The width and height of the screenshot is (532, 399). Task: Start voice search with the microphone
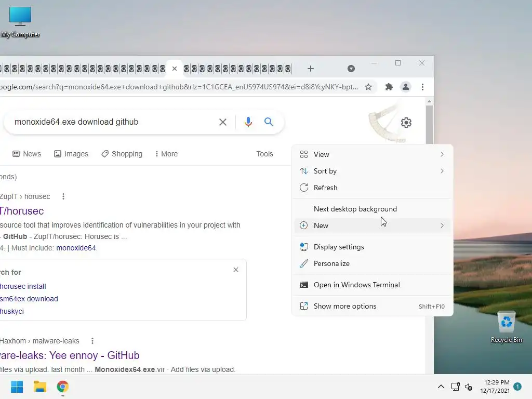tap(248, 122)
